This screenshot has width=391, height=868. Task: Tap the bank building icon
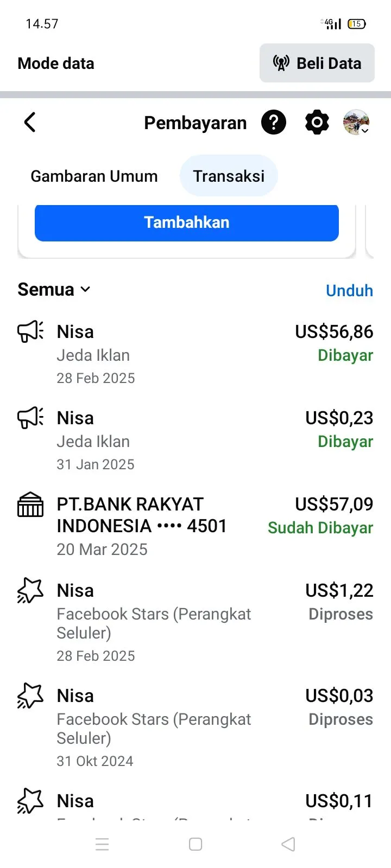(x=30, y=505)
